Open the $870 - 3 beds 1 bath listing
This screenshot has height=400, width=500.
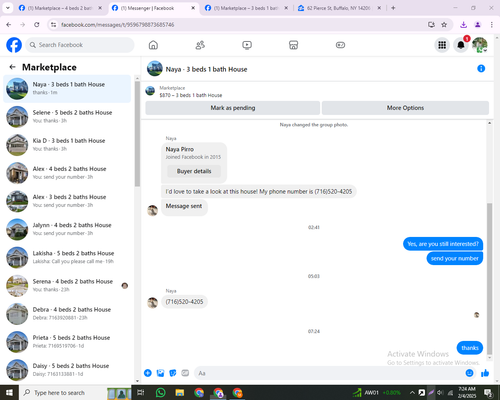(191, 95)
